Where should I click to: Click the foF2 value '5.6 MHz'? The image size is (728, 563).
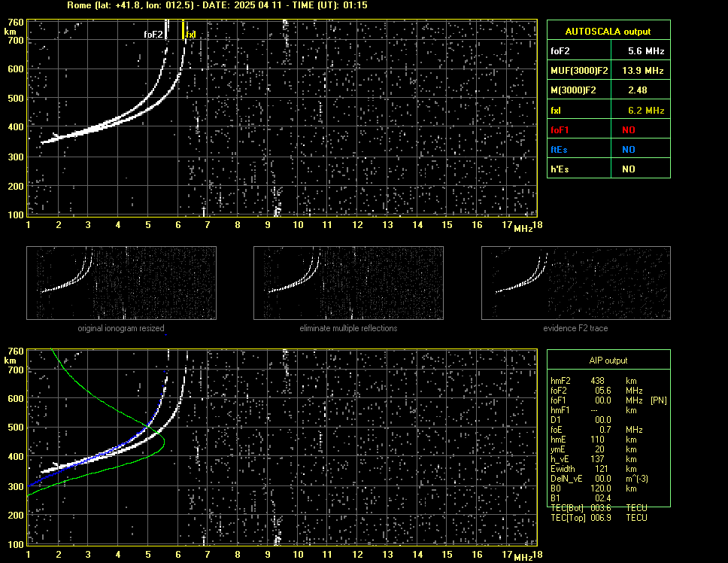[646, 51]
